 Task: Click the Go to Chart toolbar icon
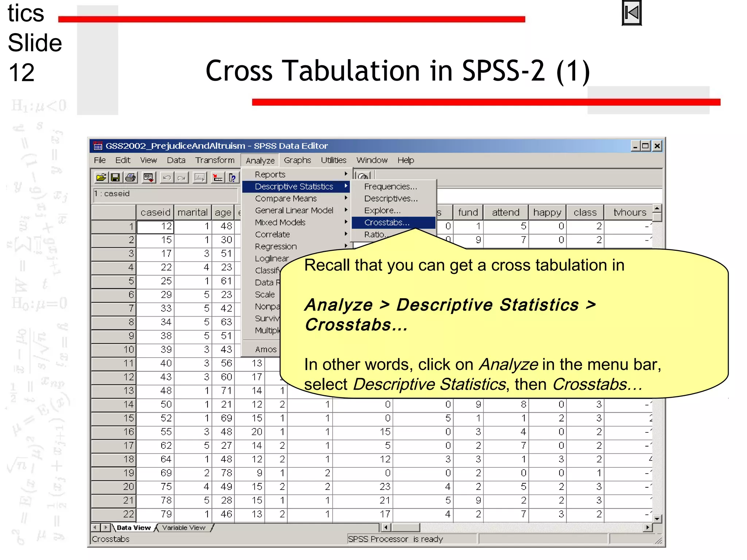(200, 178)
